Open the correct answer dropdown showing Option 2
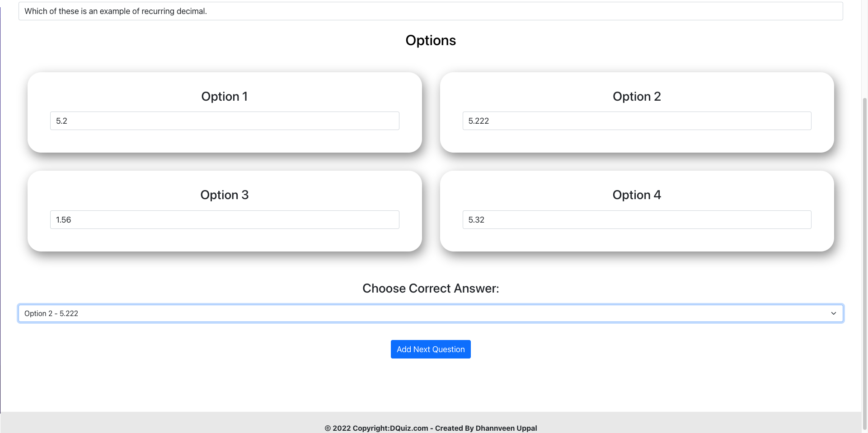Viewport: 868px width, 433px height. point(431,313)
